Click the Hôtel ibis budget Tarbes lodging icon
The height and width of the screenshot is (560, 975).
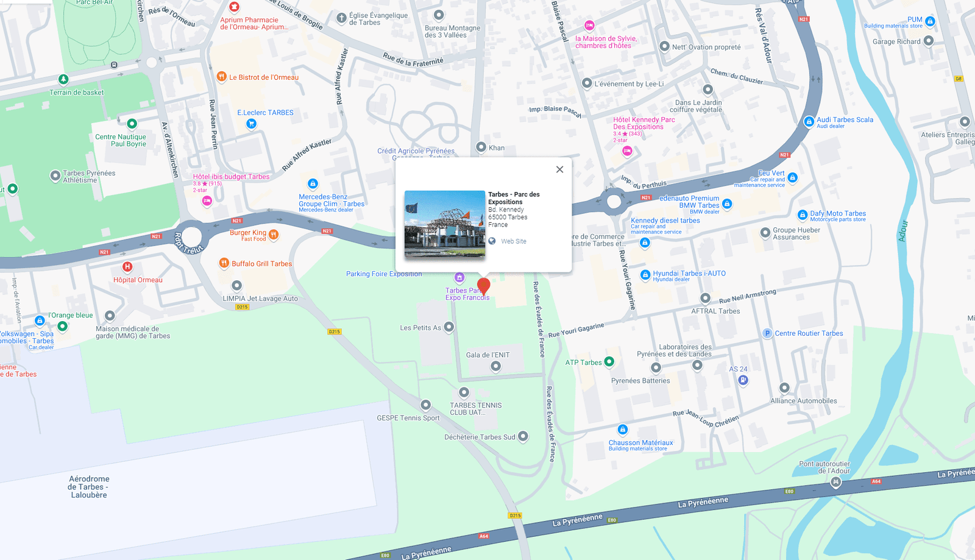coord(207,200)
